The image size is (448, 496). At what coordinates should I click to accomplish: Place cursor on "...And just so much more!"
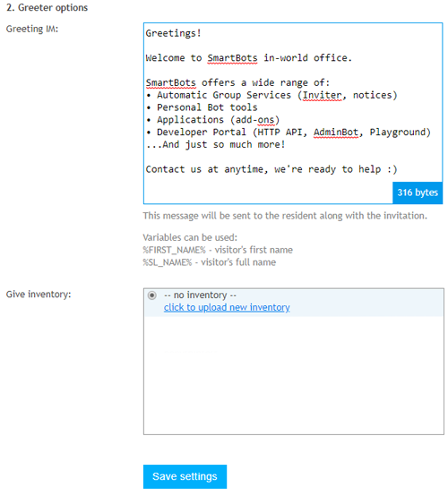215,144
